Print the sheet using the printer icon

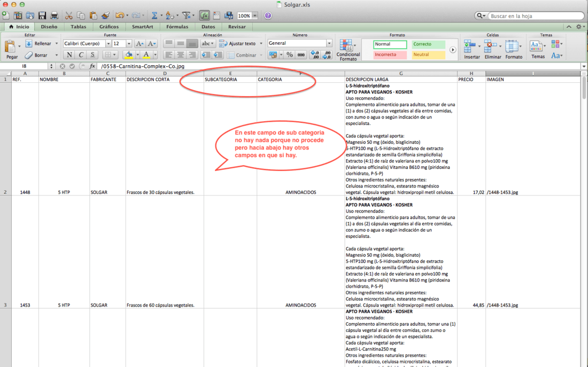[x=55, y=15]
